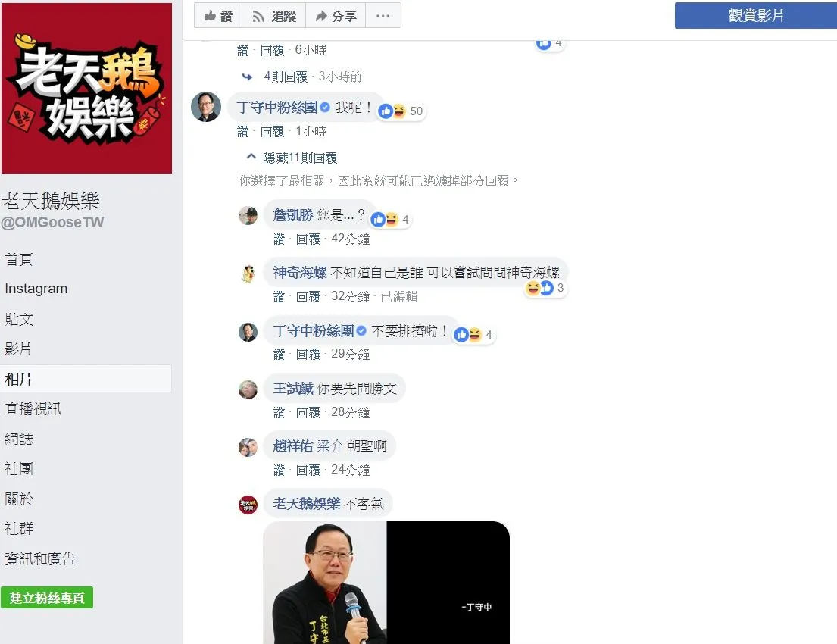The image size is (837, 644).
Task: Collapse the 隱藏11則回覆 replies thread
Action: [292, 158]
